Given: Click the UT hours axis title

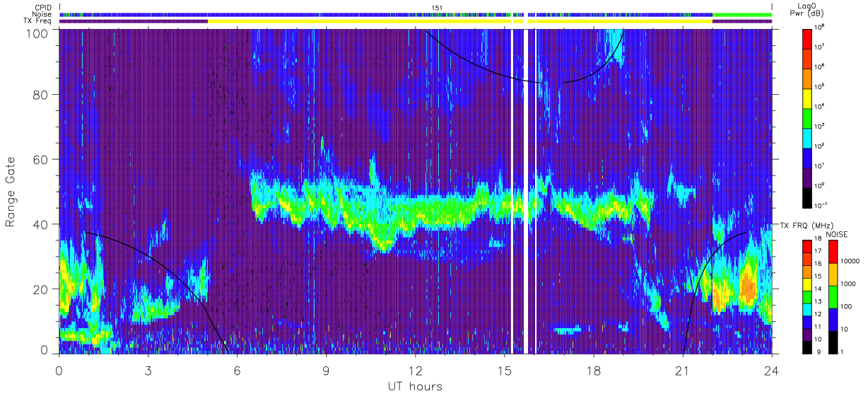Looking at the screenshot, I should pyautogui.click(x=414, y=386).
